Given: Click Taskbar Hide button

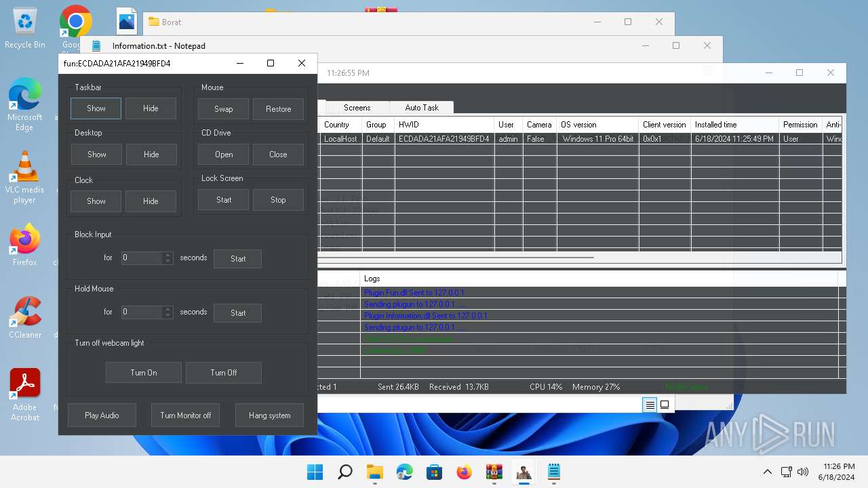Looking at the screenshot, I should pyautogui.click(x=151, y=108).
